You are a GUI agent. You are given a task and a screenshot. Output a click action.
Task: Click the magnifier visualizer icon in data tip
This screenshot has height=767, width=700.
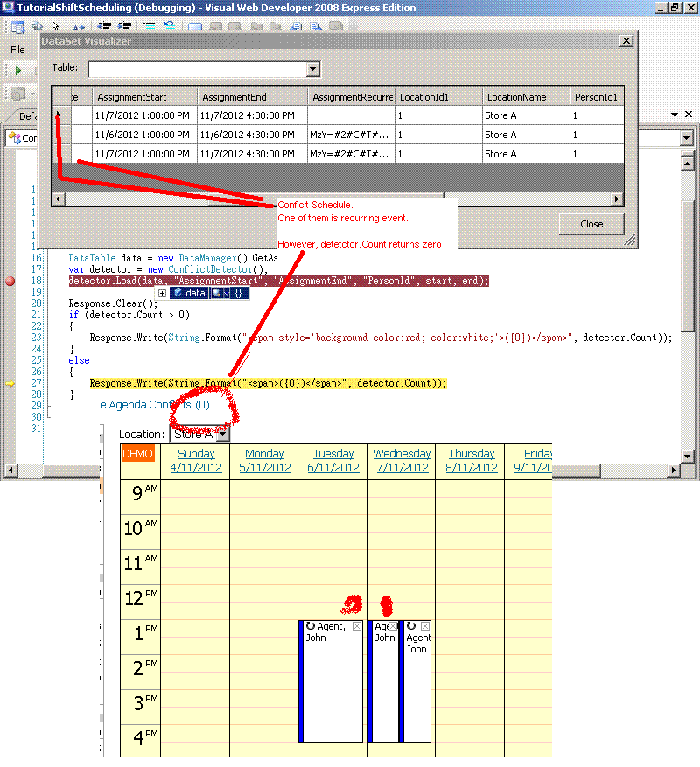[x=216, y=293]
